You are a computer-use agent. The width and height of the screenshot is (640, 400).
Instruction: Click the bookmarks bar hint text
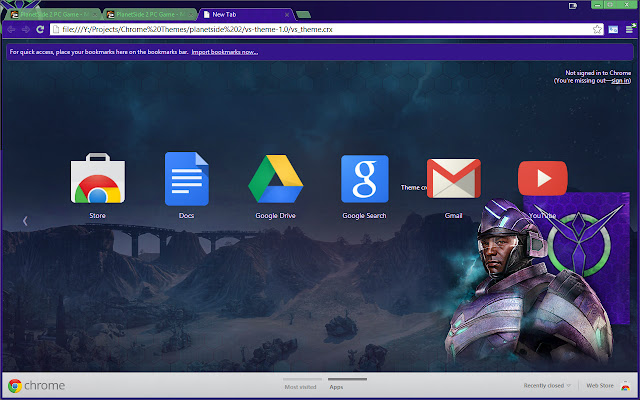coord(99,52)
